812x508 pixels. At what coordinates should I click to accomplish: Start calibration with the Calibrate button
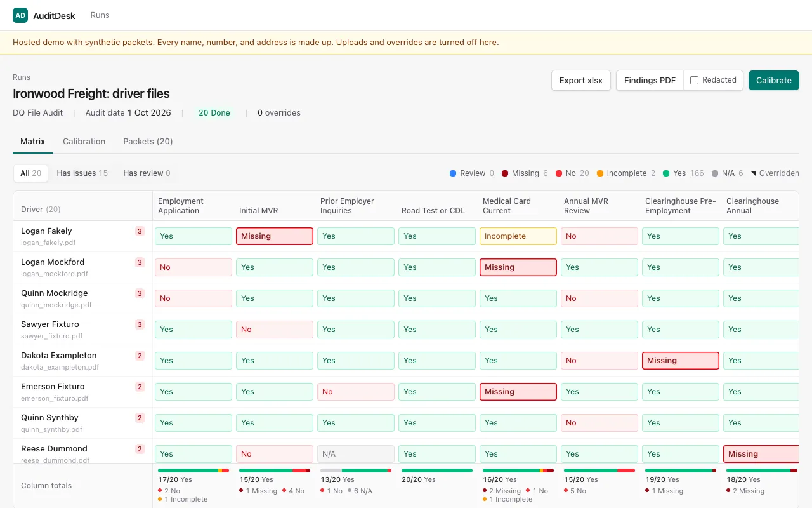click(x=774, y=81)
